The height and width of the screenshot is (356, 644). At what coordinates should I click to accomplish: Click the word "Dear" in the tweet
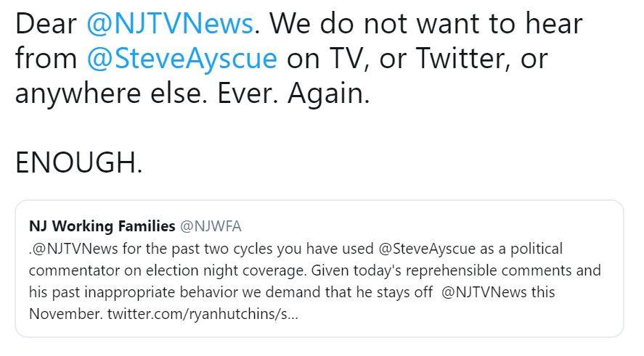pyautogui.click(x=46, y=25)
